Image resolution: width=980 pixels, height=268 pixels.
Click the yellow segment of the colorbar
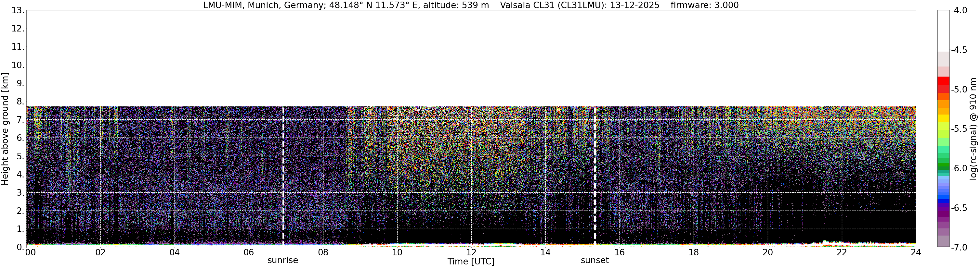click(943, 118)
